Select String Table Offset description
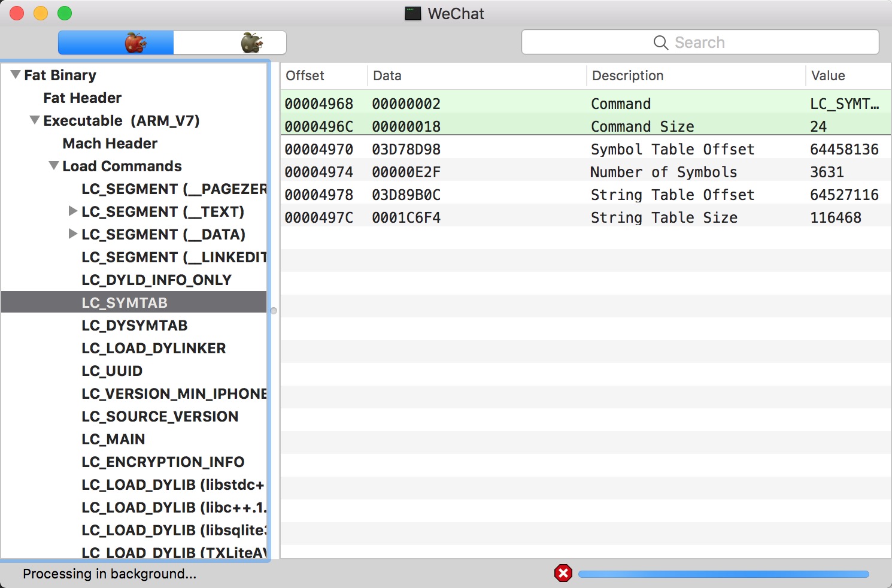This screenshot has width=892, height=588. click(x=673, y=195)
